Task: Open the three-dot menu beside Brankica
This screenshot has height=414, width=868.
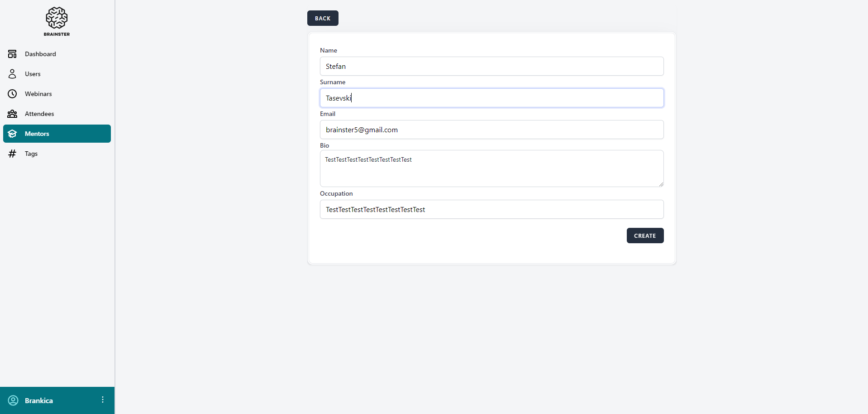Action: tap(103, 400)
